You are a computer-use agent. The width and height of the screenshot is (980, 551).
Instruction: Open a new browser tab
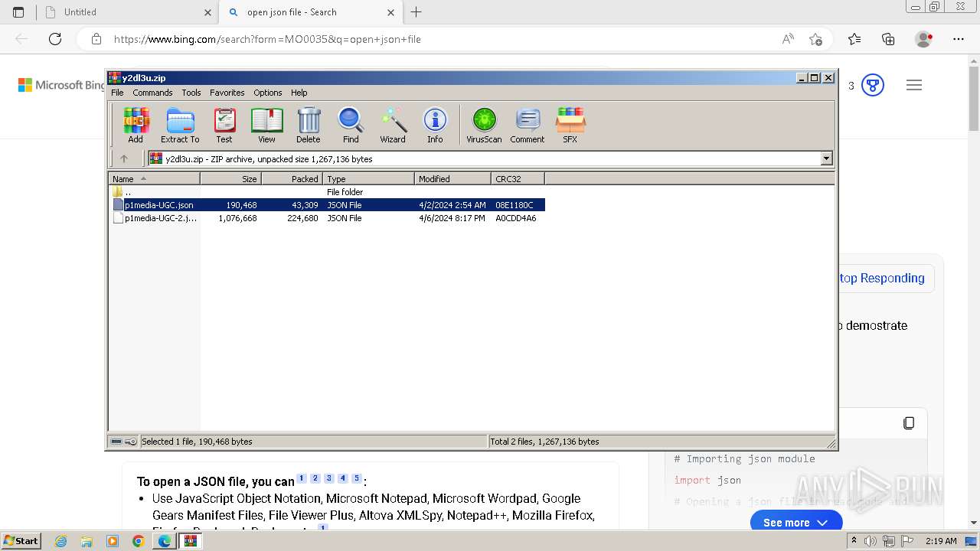click(416, 12)
